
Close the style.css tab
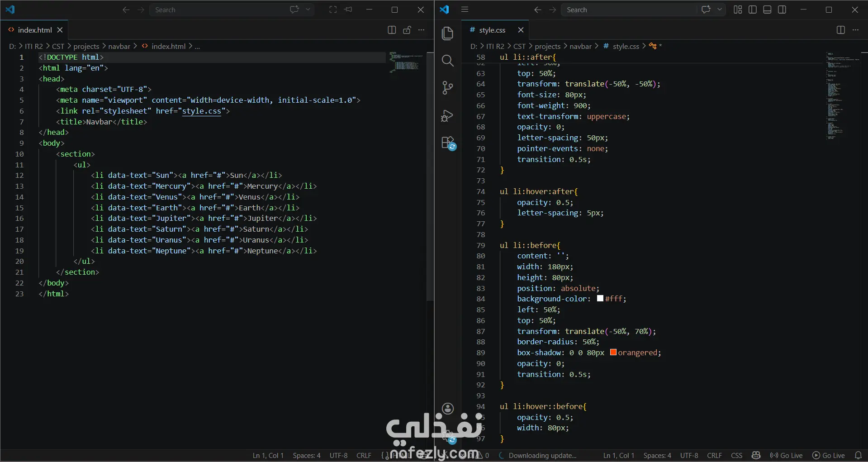tap(521, 30)
